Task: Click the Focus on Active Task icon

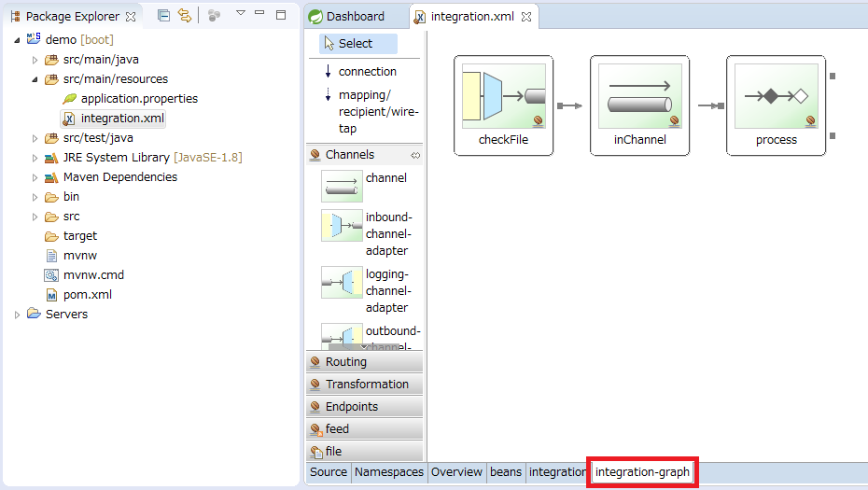Action: point(215,16)
